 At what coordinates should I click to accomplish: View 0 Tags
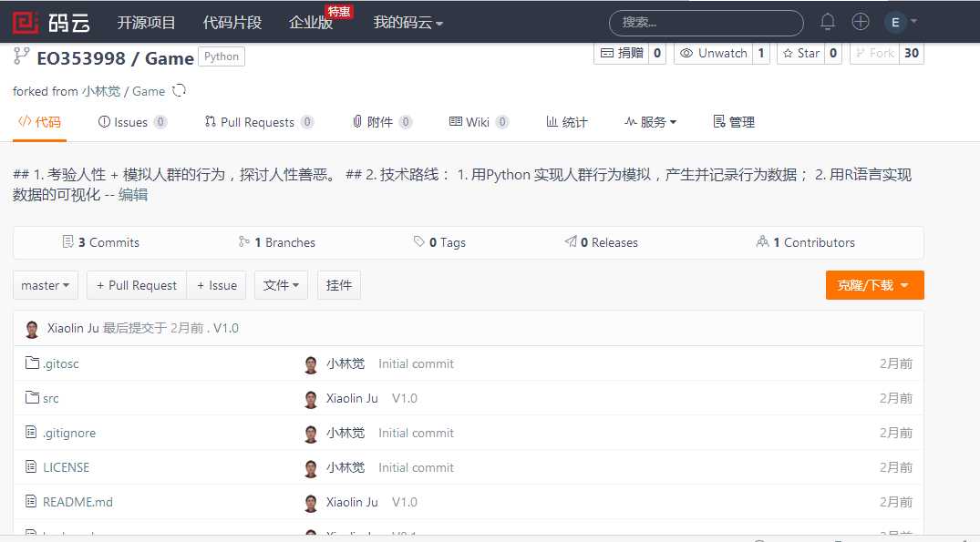click(x=439, y=242)
